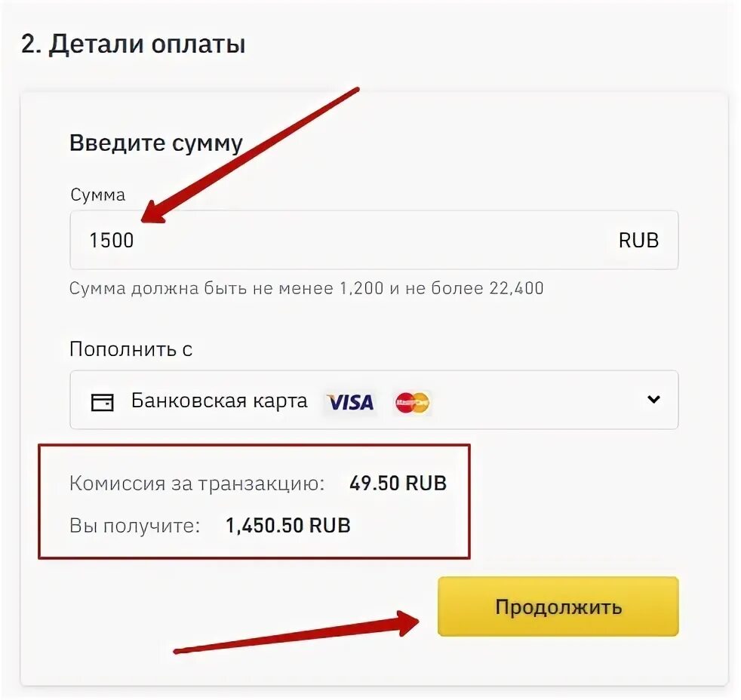Click the RUB currency suffix in amount field
The height and width of the screenshot is (700, 741).
click(x=638, y=241)
